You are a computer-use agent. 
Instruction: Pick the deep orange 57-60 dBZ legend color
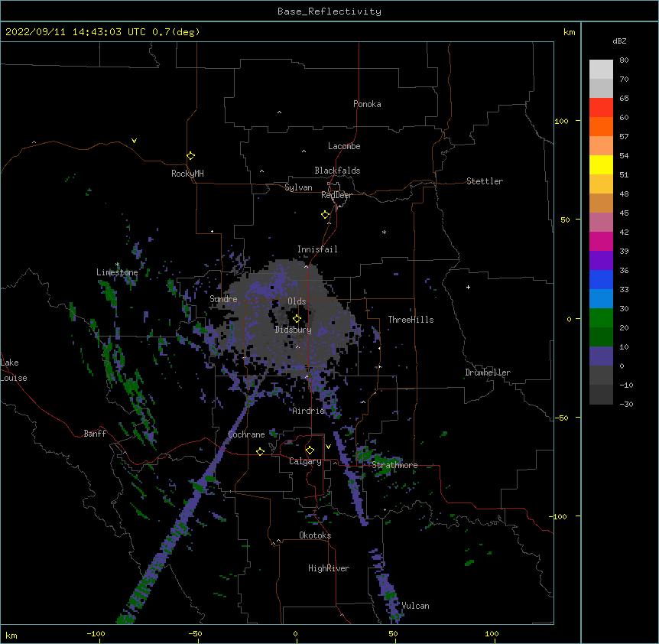601,126
